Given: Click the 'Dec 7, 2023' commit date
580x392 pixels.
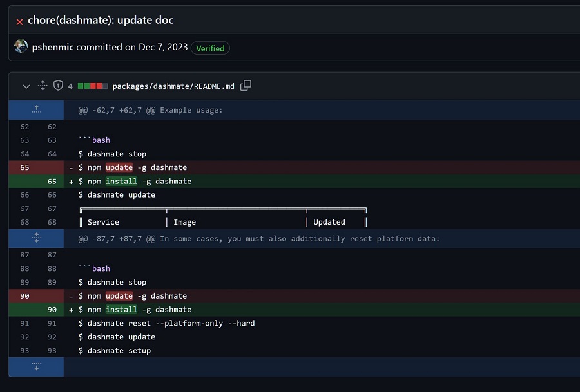Looking at the screenshot, I should [163, 47].
